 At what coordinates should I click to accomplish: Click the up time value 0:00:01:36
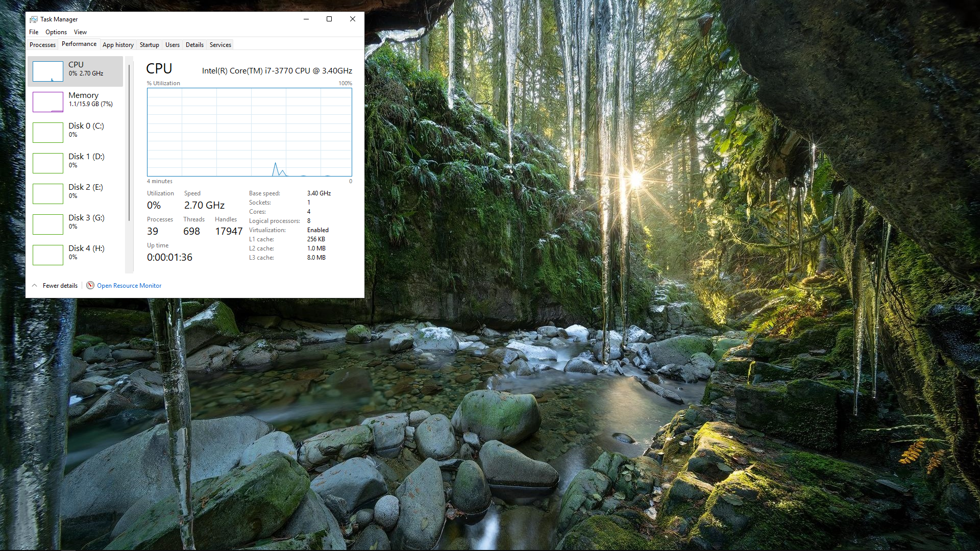click(169, 257)
